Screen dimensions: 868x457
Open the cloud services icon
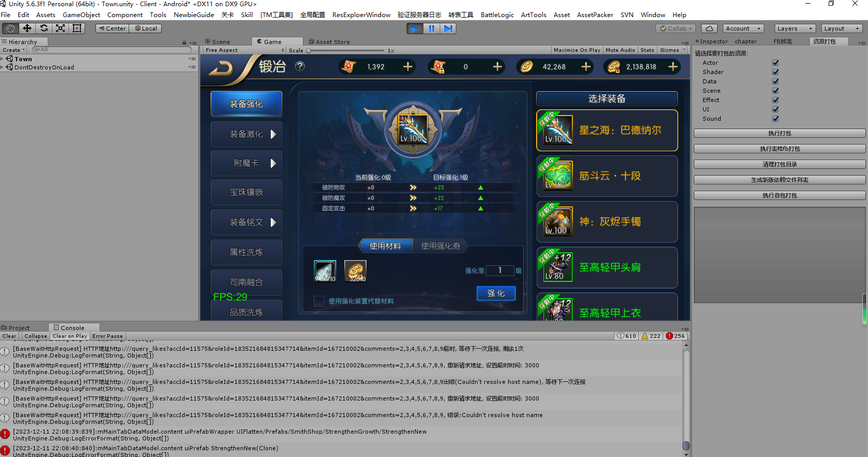click(709, 28)
